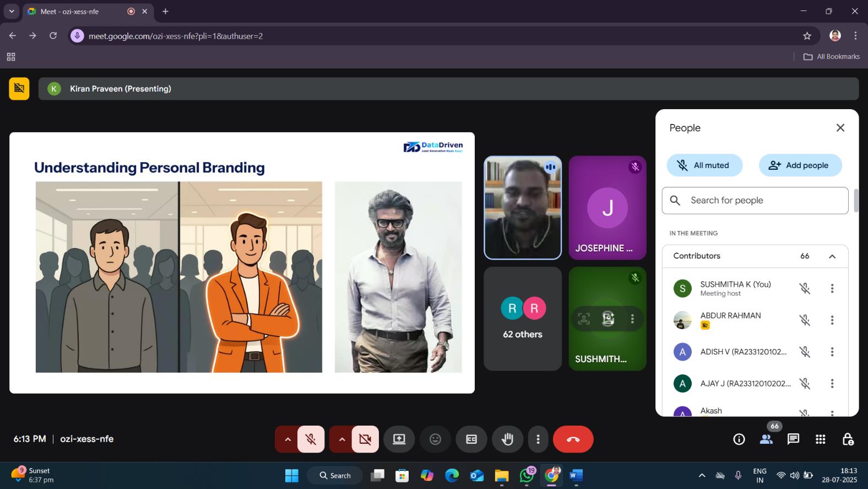
Task: Click the raise hand icon
Action: [507, 439]
